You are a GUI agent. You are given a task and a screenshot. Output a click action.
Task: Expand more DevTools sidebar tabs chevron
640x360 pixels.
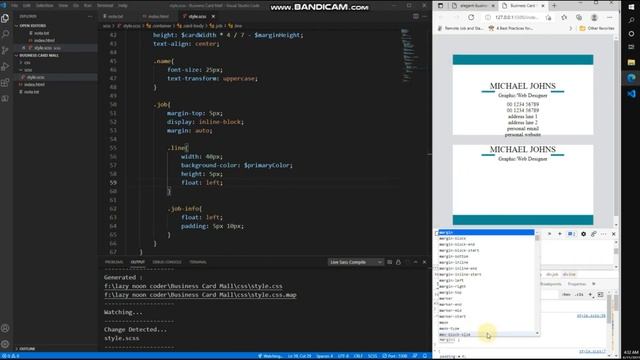(594, 284)
